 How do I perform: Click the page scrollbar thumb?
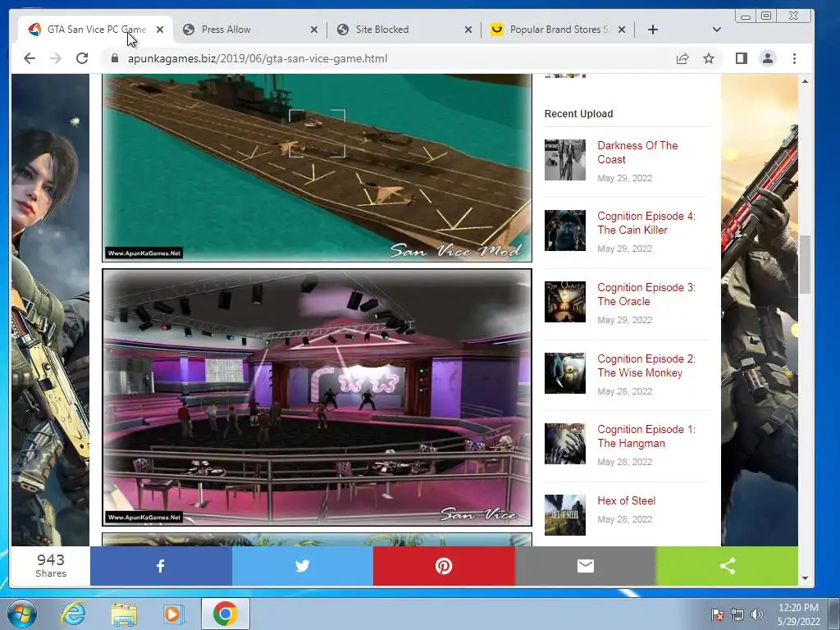pyautogui.click(x=805, y=264)
